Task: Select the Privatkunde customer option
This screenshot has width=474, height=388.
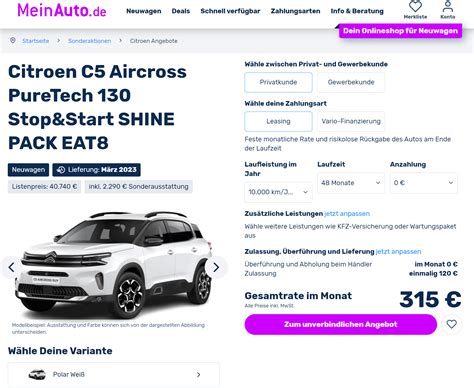Action: coord(278,82)
